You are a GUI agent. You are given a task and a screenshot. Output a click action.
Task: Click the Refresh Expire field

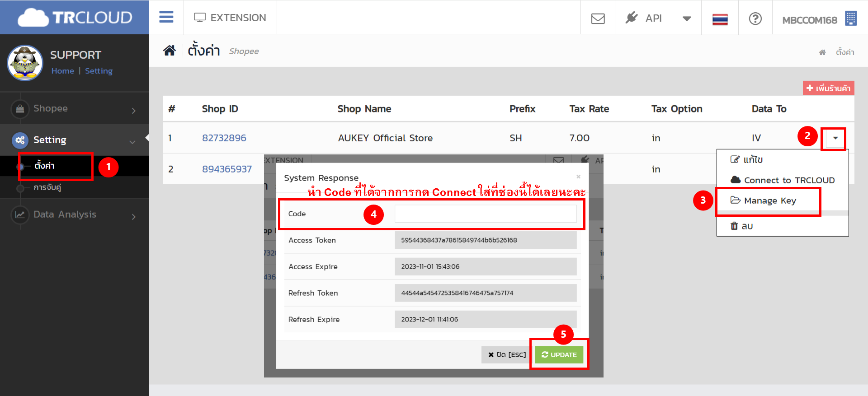(486, 319)
